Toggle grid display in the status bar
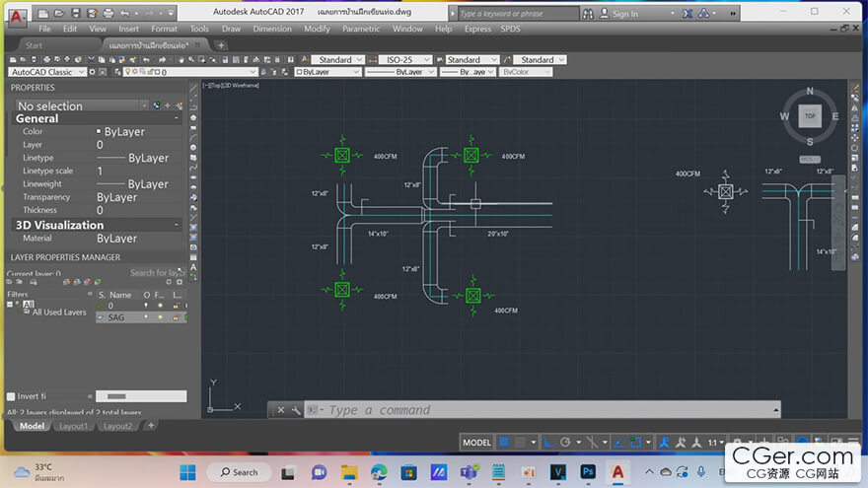 pyautogui.click(x=504, y=443)
